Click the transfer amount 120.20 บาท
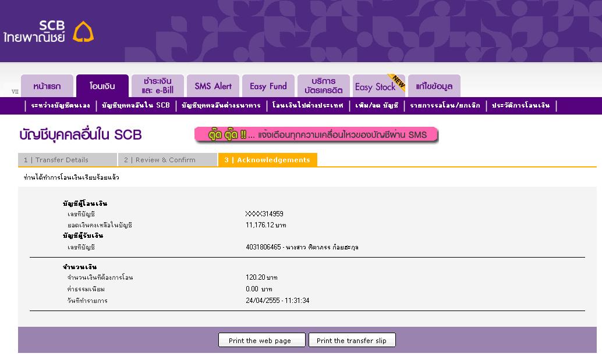Screen dimensions: 602x364 (261, 277)
